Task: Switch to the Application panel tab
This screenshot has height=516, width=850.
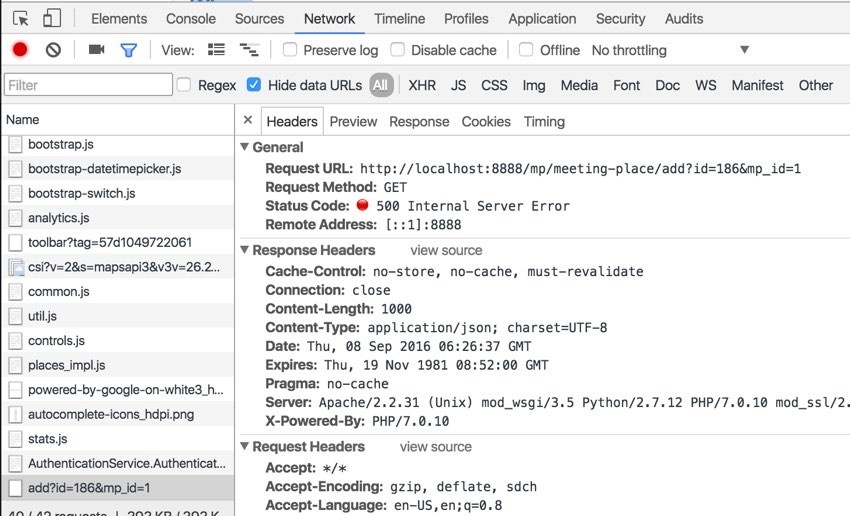Action: [x=542, y=19]
